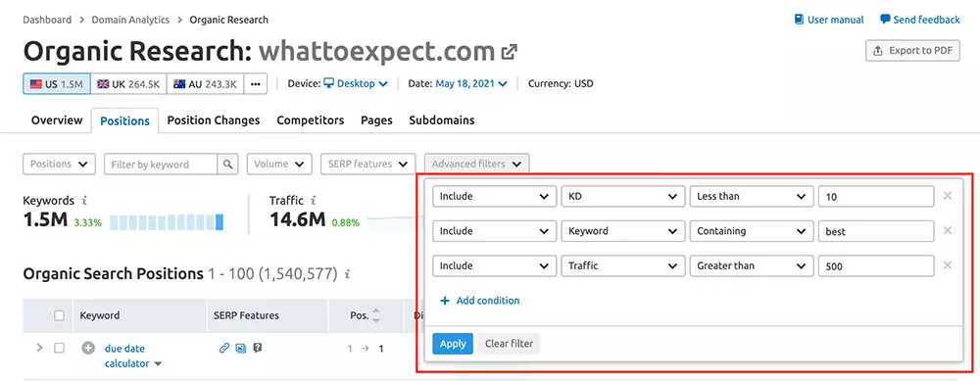Screen dimensions: 980x381
Task: Click the image pack SERP feature icon
Action: tap(241, 349)
